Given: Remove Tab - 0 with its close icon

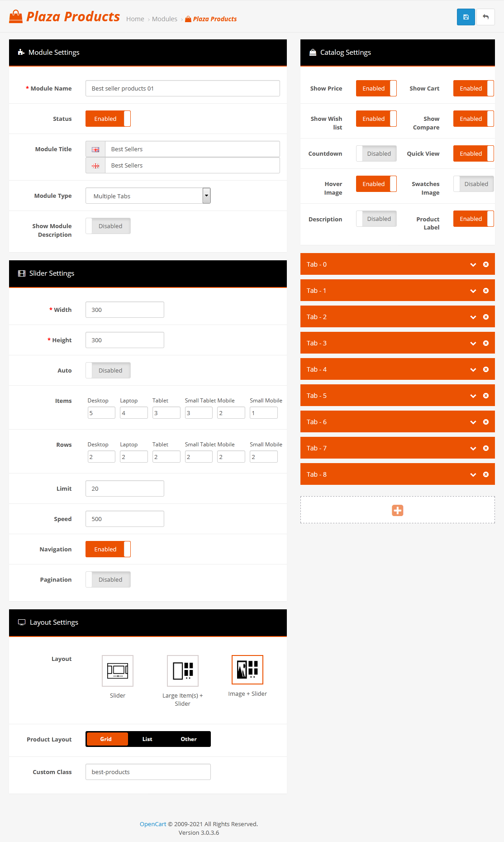Looking at the screenshot, I should coord(485,264).
